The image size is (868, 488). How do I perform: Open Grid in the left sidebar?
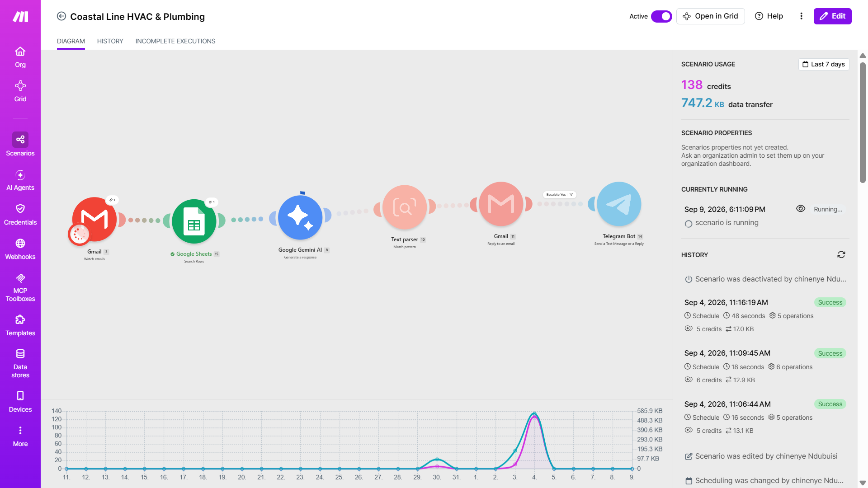tap(20, 92)
